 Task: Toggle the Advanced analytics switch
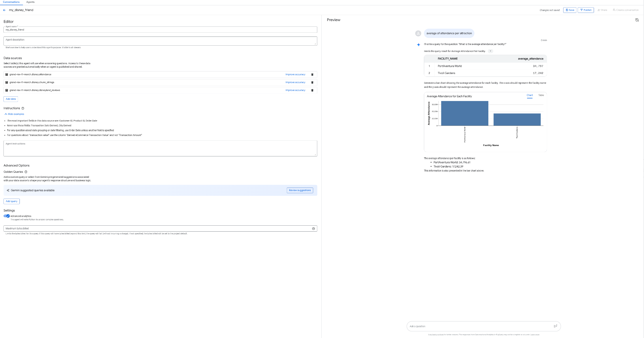pos(7,216)
